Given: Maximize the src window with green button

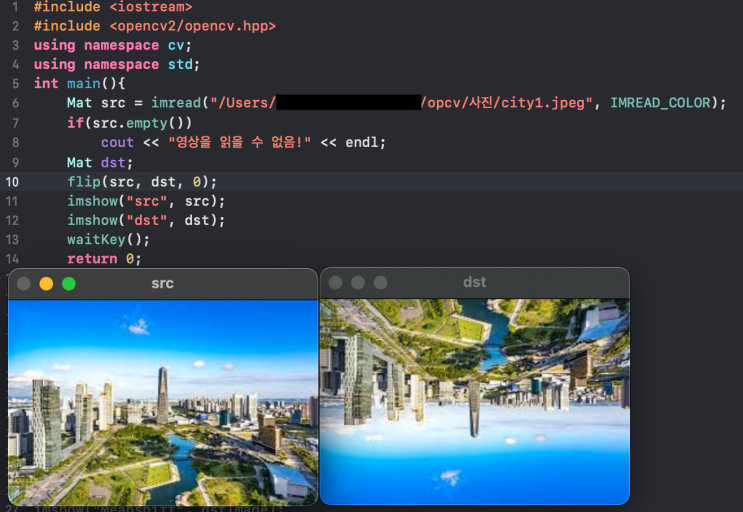Looking at the screenshot, I should pos(69,284).
